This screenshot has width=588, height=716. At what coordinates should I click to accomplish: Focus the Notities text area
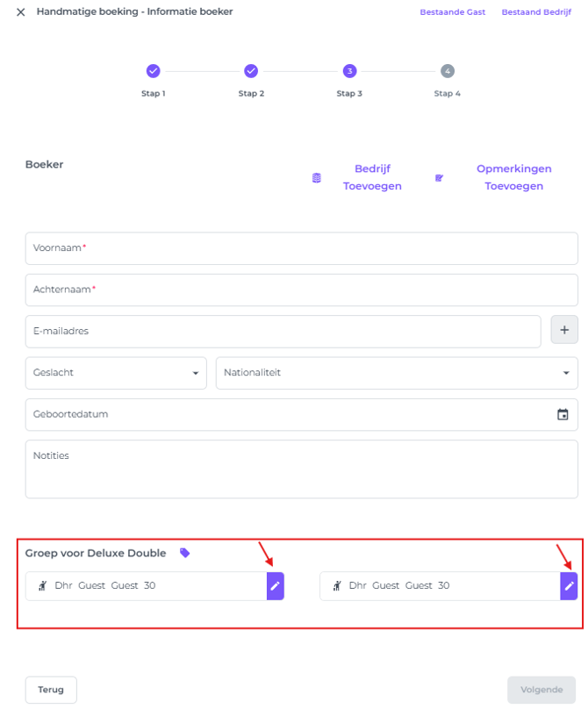click(301, 469)
